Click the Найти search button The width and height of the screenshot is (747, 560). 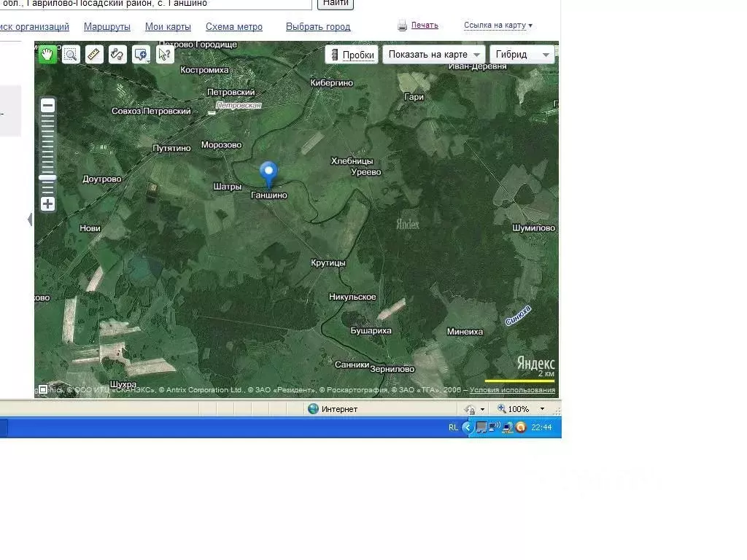336,4
